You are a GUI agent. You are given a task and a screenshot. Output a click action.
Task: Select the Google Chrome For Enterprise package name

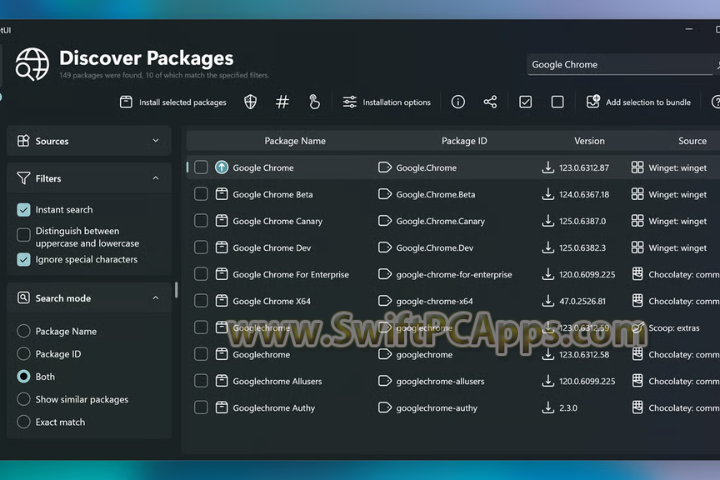pos(291,275)
